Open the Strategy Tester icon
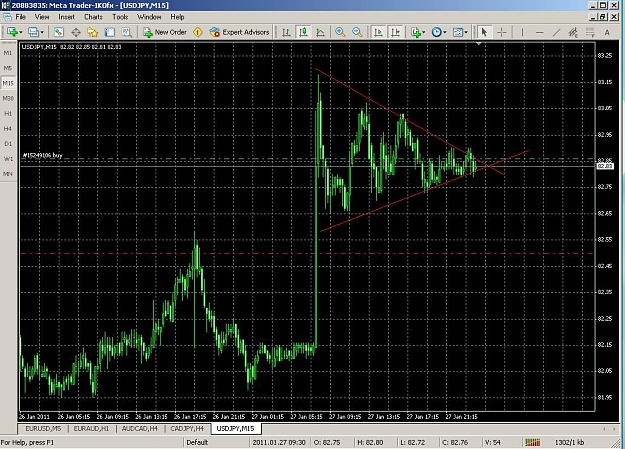This screenshot has height=449, width=625. pyautogui.click(x=127, y=32)
